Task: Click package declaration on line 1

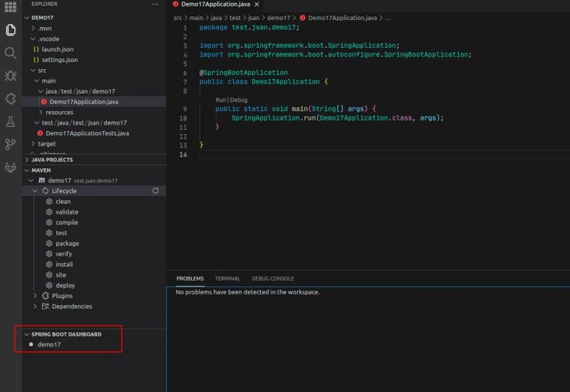Action: click(x=249, y=28)
